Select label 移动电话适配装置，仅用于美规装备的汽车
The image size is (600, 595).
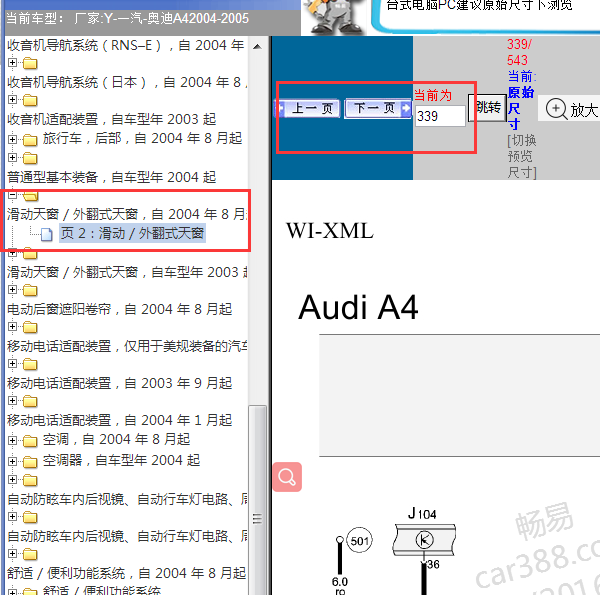(127, 346)
